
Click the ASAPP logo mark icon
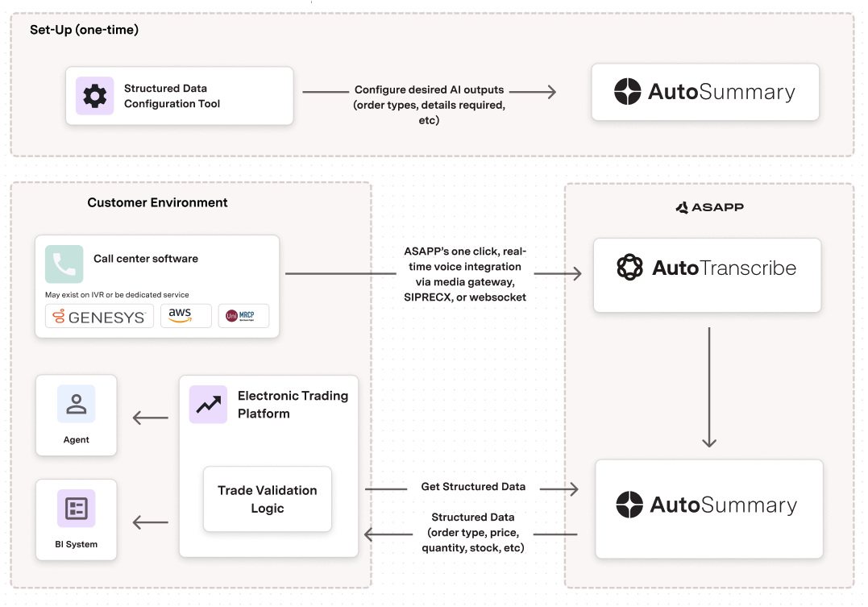tap(682, 207)
